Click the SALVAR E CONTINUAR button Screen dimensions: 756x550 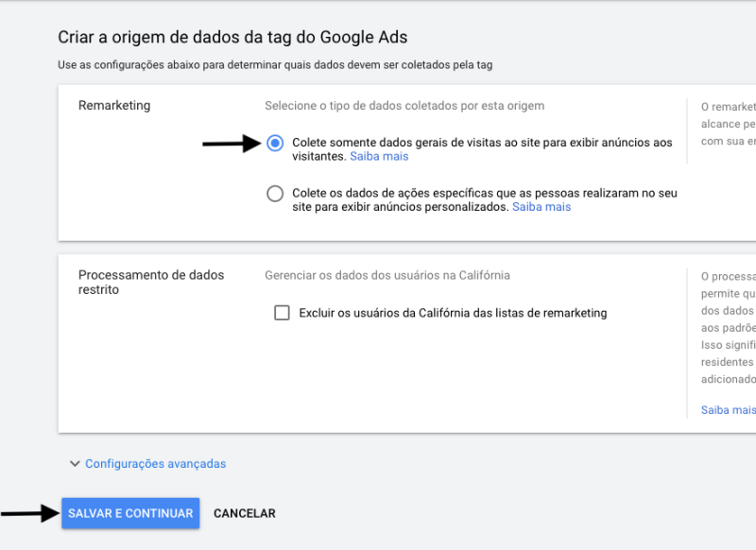coord(130,513)
